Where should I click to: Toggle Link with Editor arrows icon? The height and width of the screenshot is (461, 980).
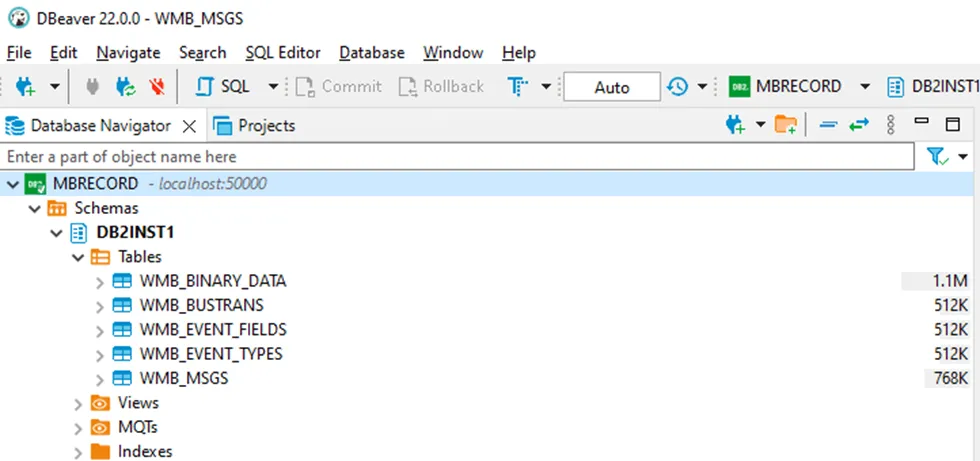859,124
